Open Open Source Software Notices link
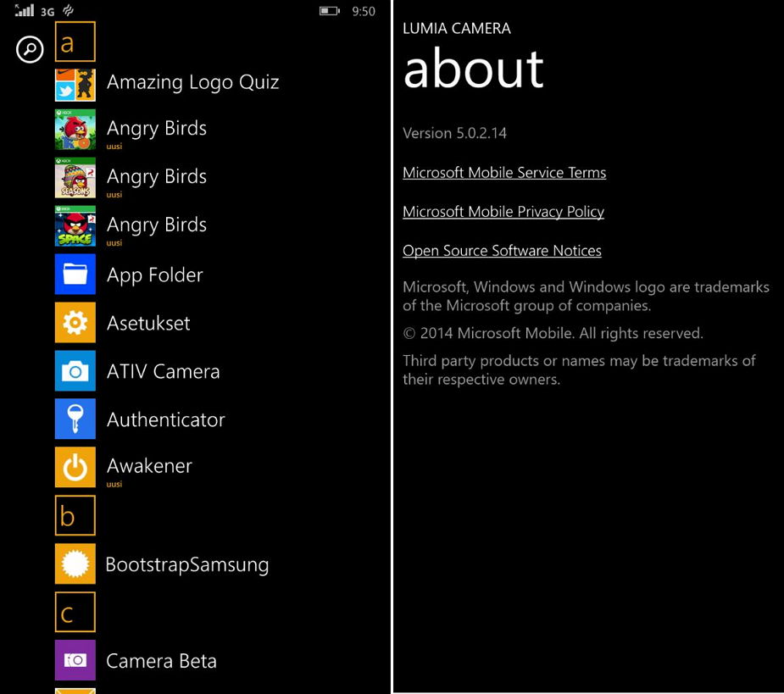The image size is (784, 694). [x=502, y=251]
